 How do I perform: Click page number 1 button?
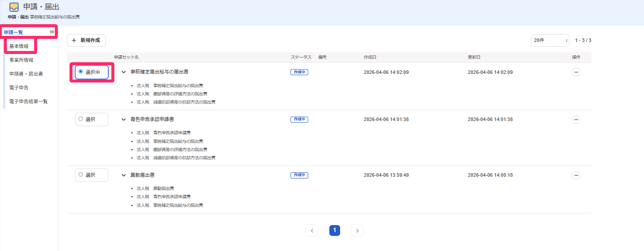tap(335, 230)
